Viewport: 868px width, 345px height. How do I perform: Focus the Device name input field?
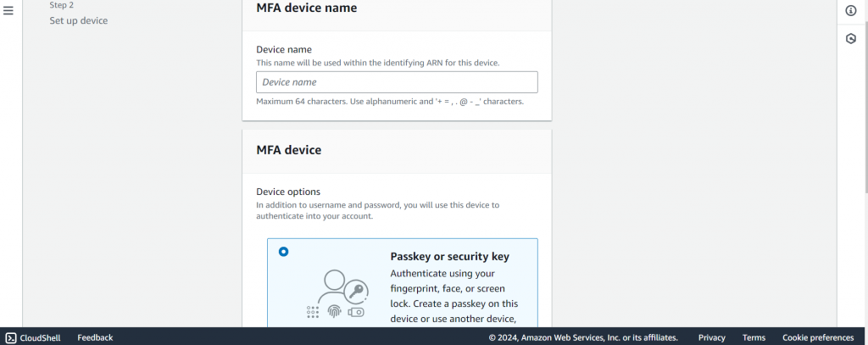click(397, 82)
